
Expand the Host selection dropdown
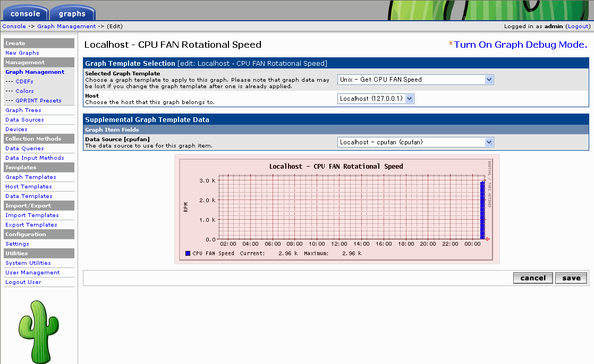click(x=376, y=99)
